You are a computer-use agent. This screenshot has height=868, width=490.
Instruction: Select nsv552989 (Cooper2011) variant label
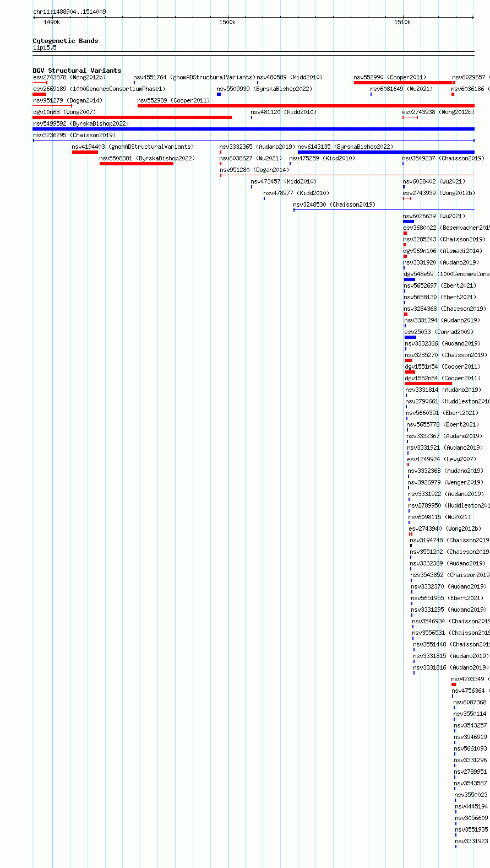pos(173,100)
